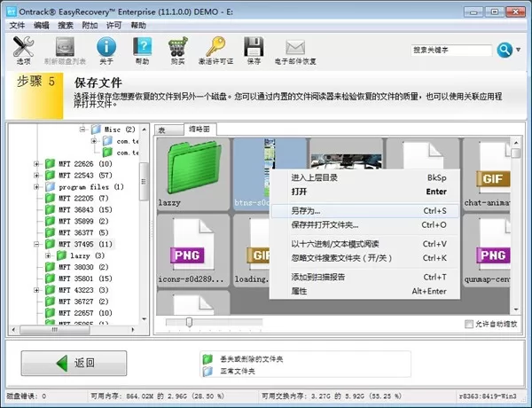This screenshot has height=408, width=532.
Task: Switch to the 缩略图 tab
Action: (x=200, y=129)
